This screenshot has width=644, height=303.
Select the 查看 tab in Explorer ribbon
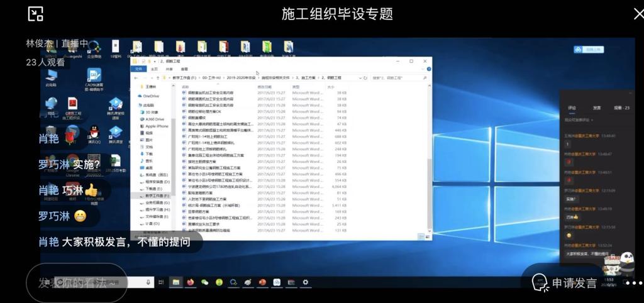184,69
